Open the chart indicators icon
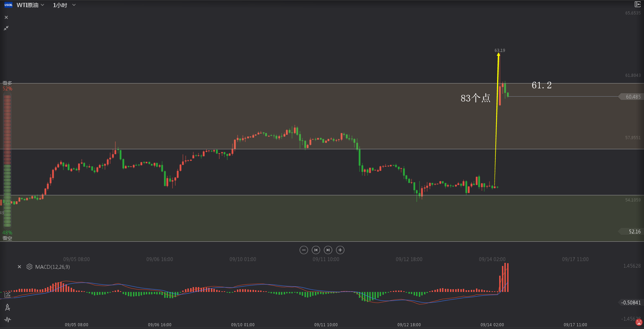 8,295
